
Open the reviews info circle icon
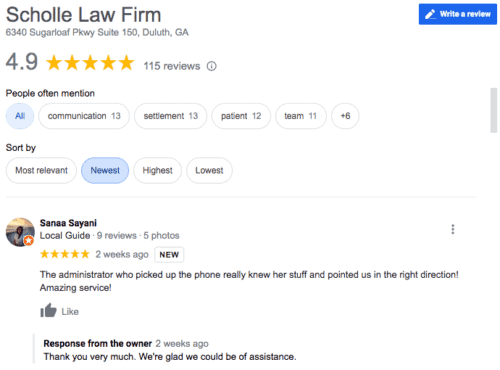212,66
